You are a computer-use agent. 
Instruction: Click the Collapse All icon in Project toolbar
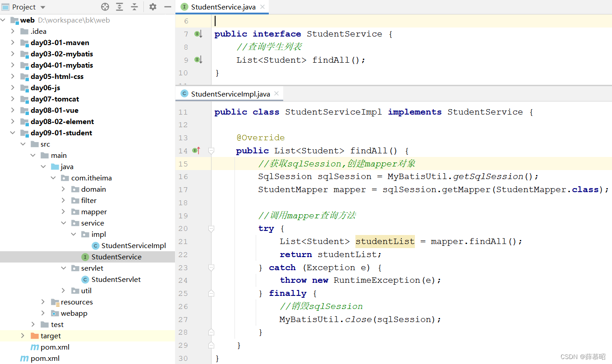134,7
